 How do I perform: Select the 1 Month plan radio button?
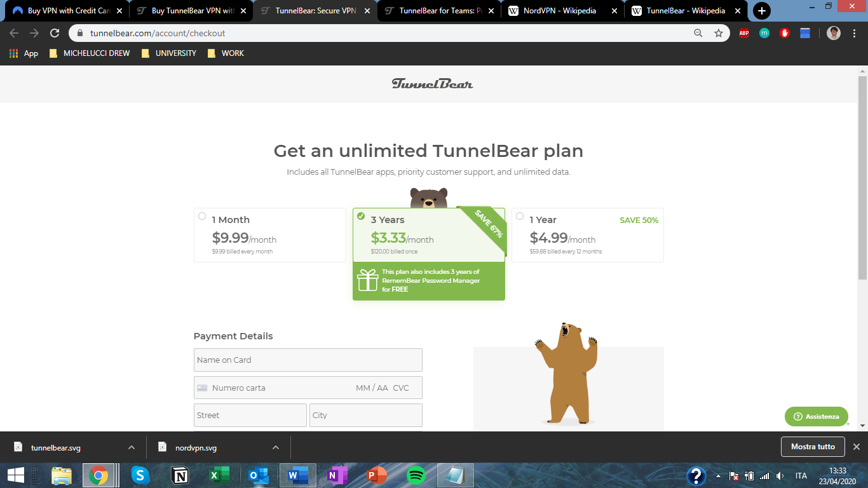tap(202, 216)
